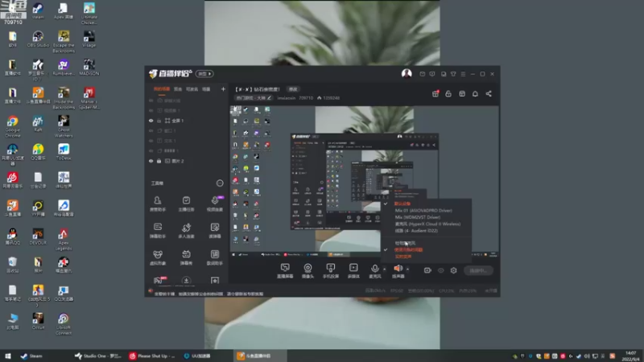644x362 pixels.
Task: Choose 麦克风 (HyperX Cloud II Wireless) device
Action: coord(427,224)
